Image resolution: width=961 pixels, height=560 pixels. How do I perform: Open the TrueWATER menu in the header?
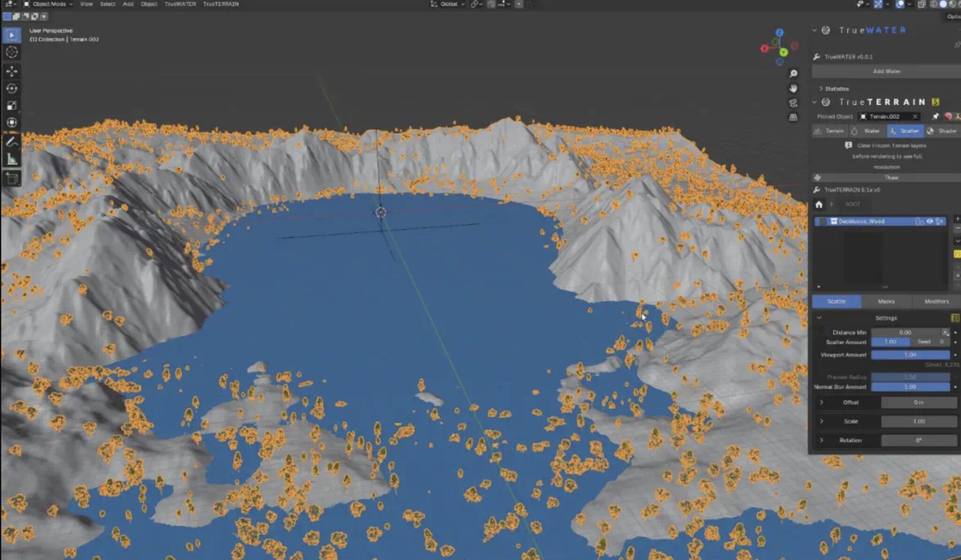[181, 4]
